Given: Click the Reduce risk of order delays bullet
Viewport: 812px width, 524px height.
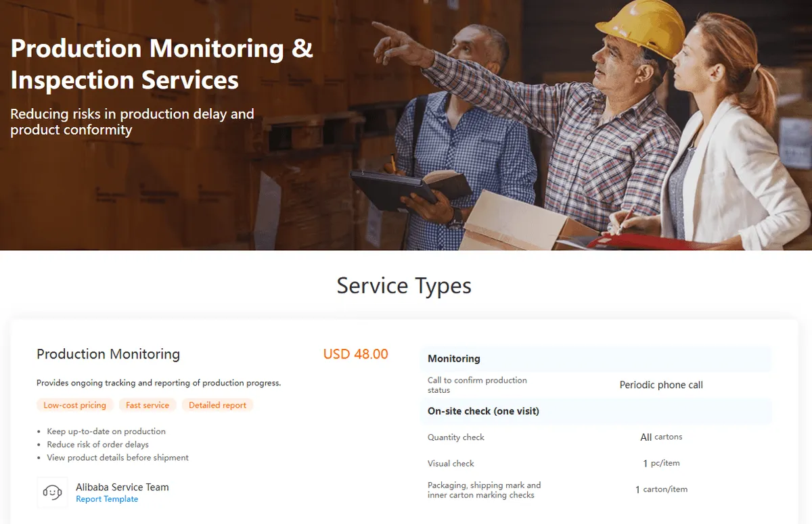Looking at the screenshot, I should point(97,444).
